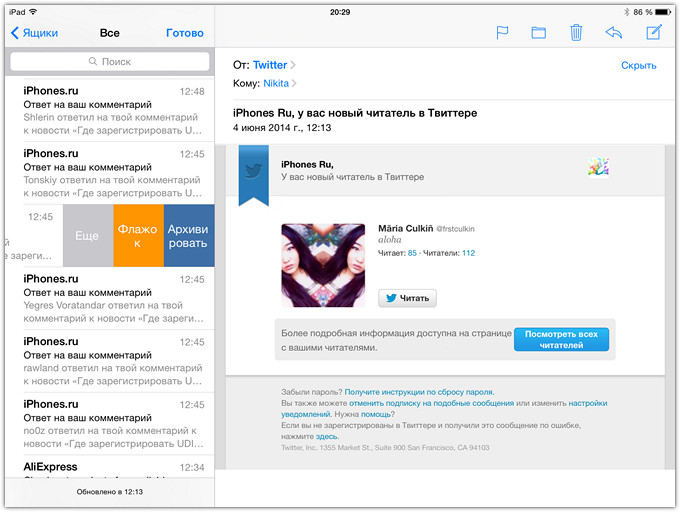Image resolution: width=680 pixels, height=512 pixels.
Task: Tap the Wi-Fi status icon
Action: pos(33,12)
